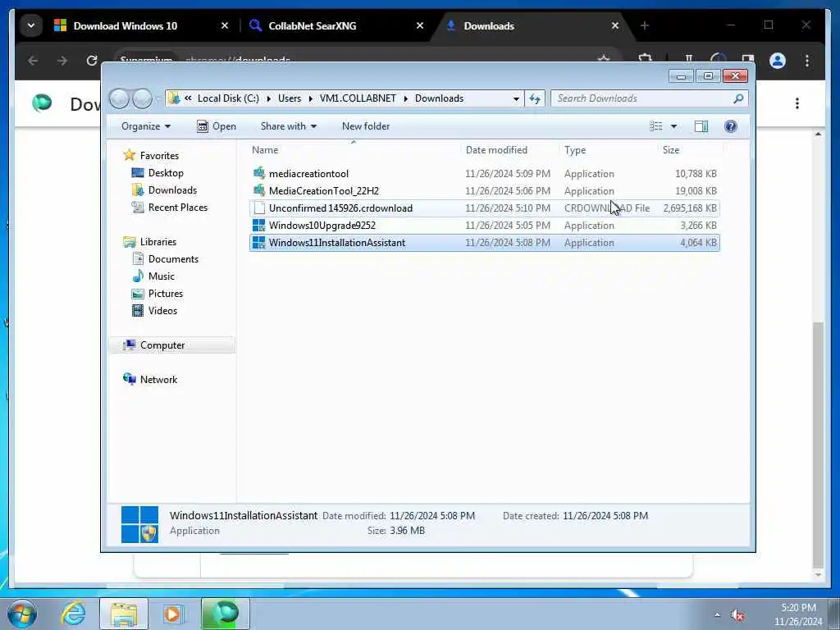Sort files by the Name column
This screenshot has height=630, width=840.
pos(265,150)
